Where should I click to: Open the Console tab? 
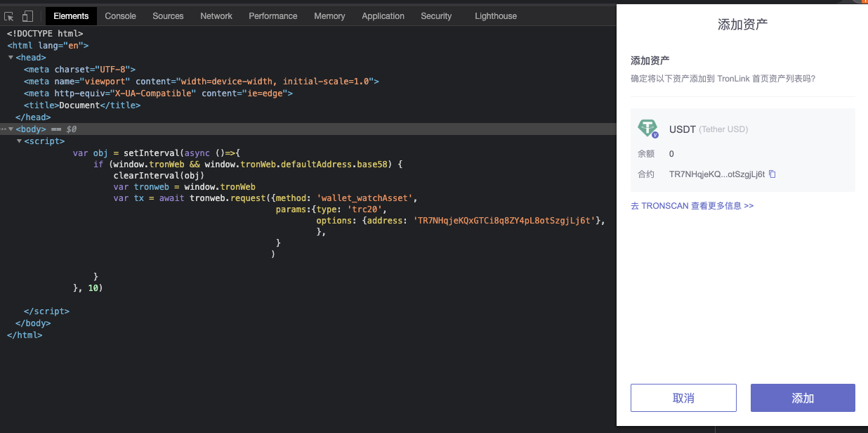click(121, 15)
